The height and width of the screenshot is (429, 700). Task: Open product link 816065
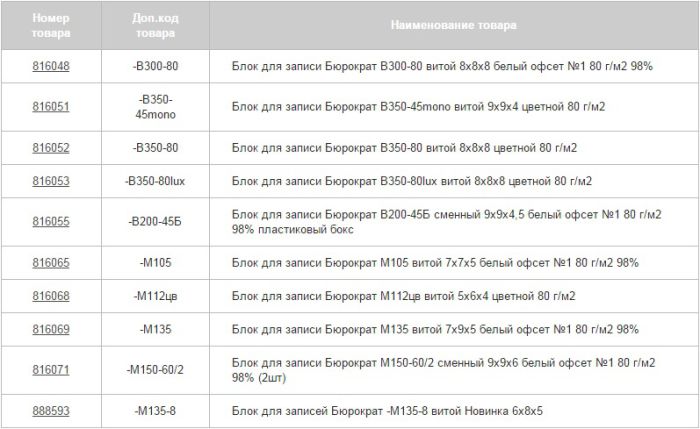coord(51,263)
